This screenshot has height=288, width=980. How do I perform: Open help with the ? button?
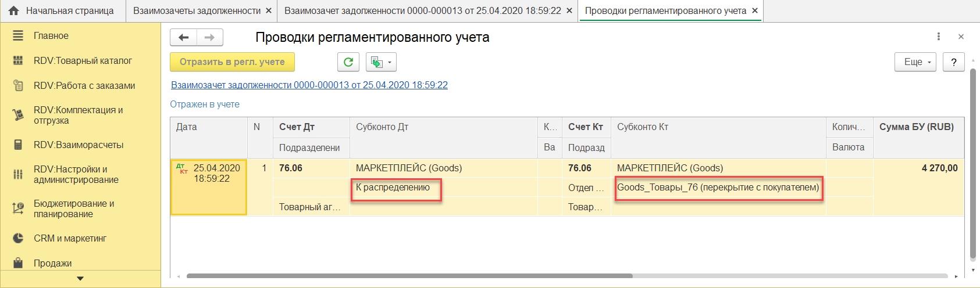pos(954,62)
